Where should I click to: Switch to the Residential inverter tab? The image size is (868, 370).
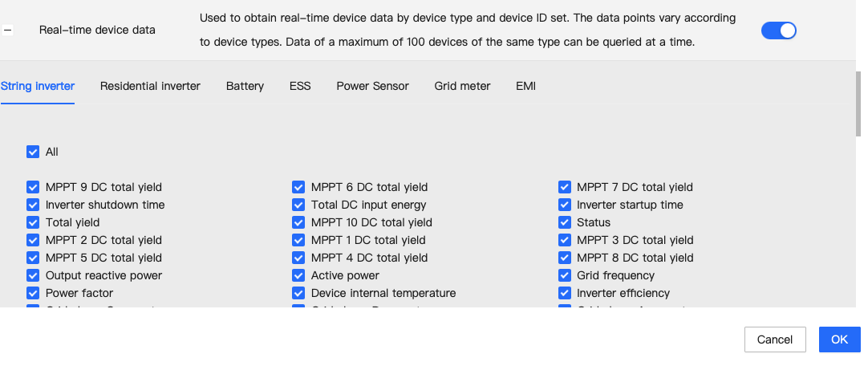tap(150, 86)
